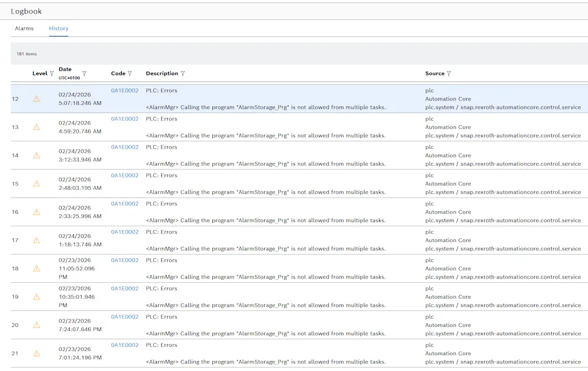
Task: Click warning icon in row 19
Action: point(36,297)
